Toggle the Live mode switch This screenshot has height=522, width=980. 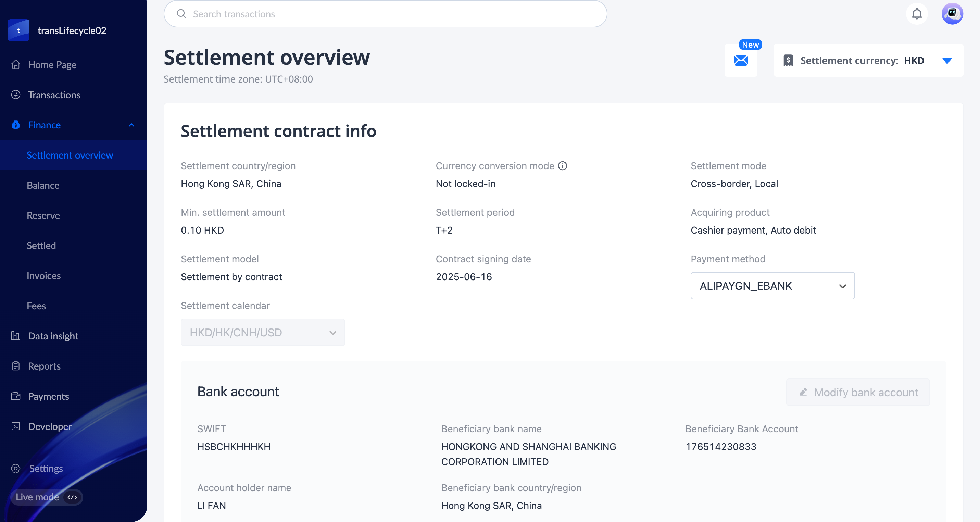pos(72,497)
